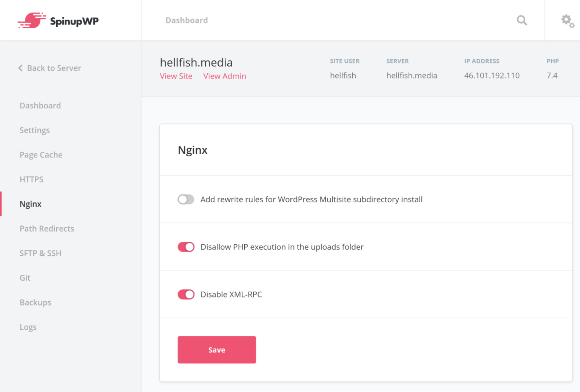Turn off the Disable XML-RPC toggle

click(x=186, y=295)
